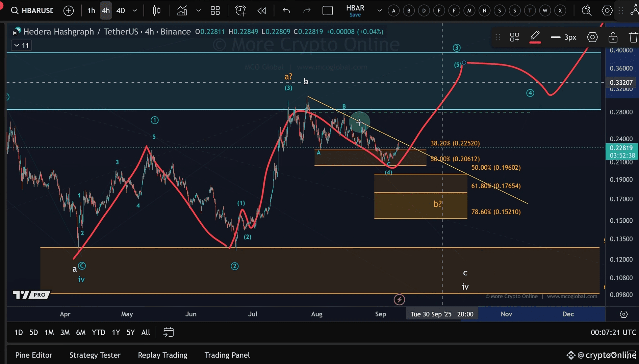Change line color with pencil icon

click(535, 36)
